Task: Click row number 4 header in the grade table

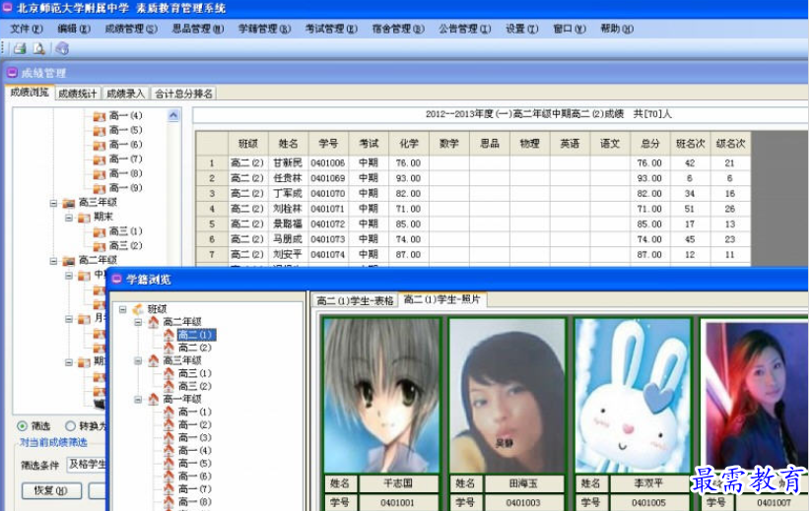Action: point(212,209)
